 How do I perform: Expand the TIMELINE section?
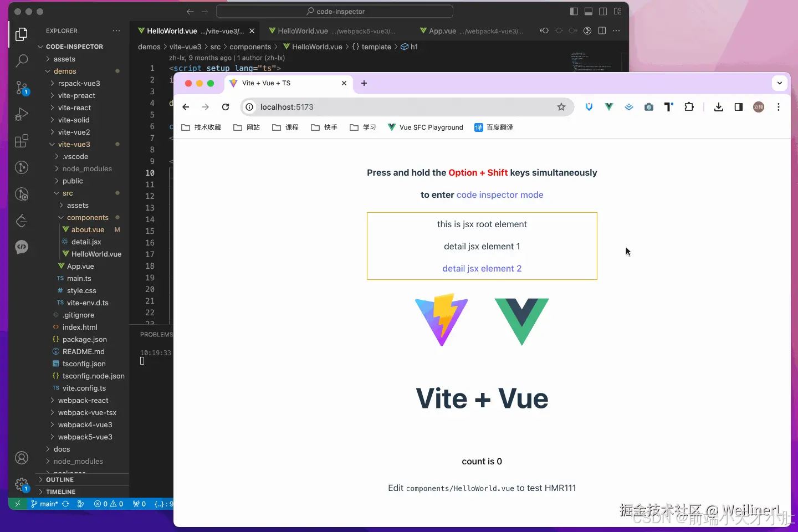(83, 492)
